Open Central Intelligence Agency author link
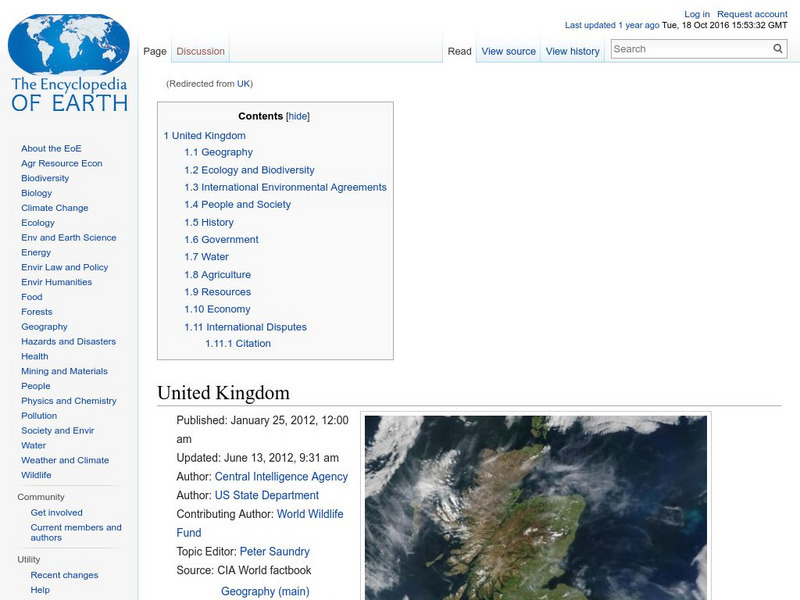This screenshot has width=800, height=600. [281, 477]
